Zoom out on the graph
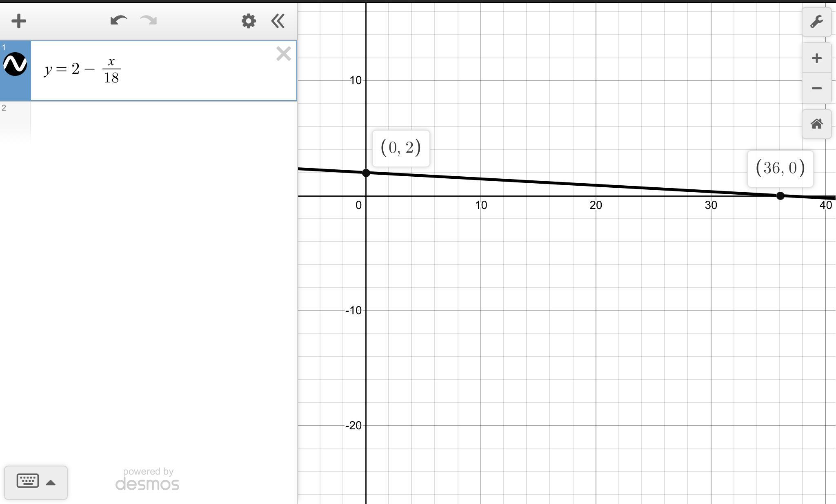The height and width of the screenshot is (504, 836). [x=816, y=89]
